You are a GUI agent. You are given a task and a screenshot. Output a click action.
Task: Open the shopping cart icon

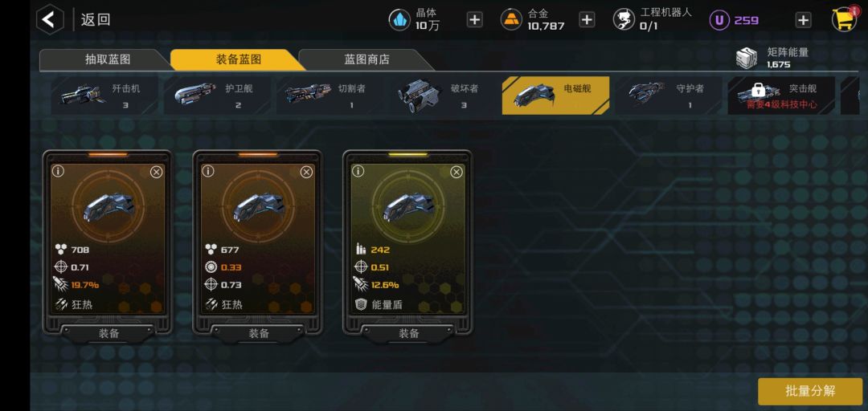[845, 19]
